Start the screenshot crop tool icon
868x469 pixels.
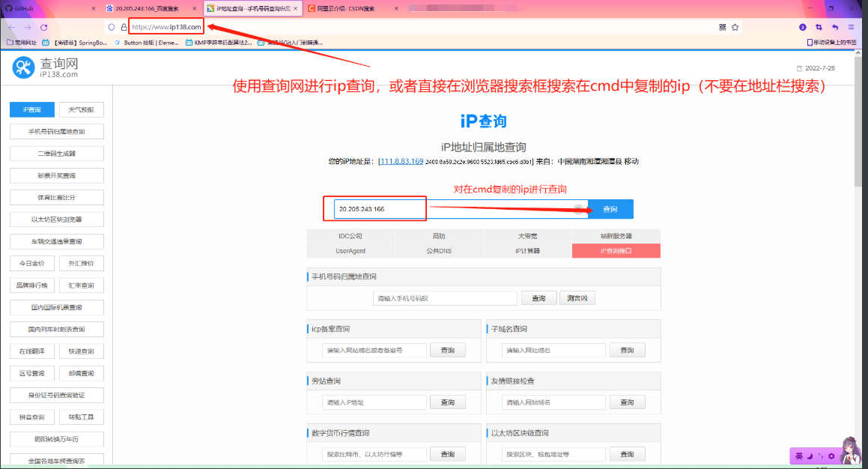coord(819,27)
